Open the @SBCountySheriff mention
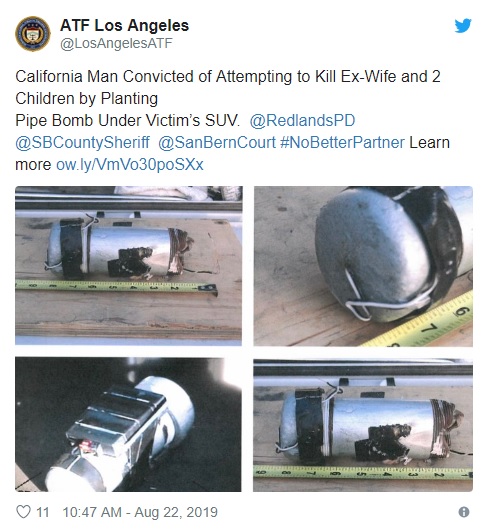Screen dimensions: 492x531 pos(82,143)
